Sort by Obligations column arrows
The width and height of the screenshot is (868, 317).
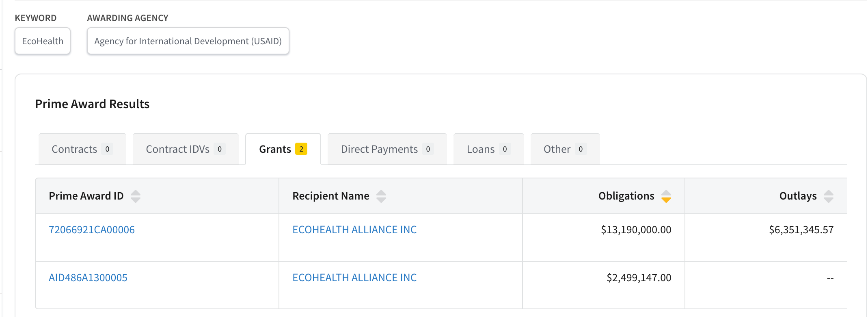pyautogui.click(x=666, y=196)
